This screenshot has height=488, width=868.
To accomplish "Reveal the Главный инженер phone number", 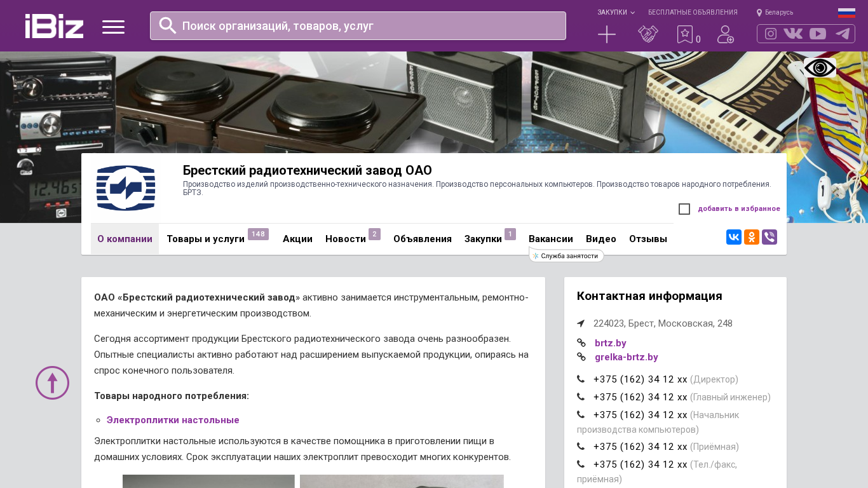I will pyautogui.click(x=641, y=397).
